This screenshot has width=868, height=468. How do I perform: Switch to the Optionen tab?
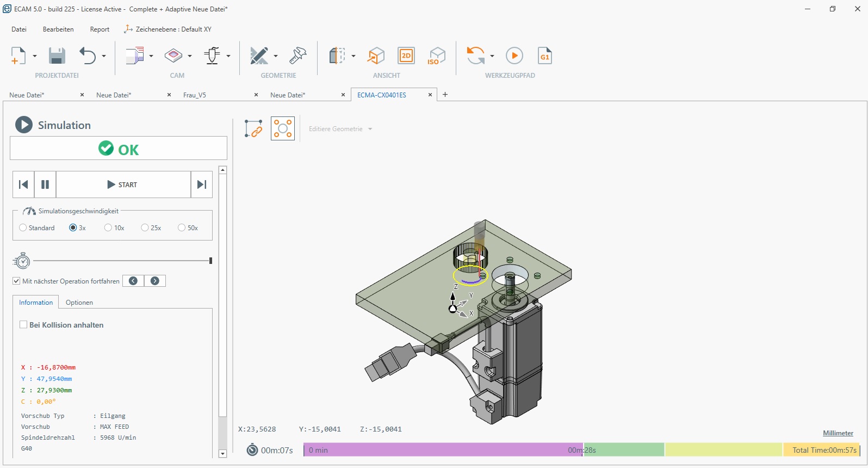click(x=79, y=303)
